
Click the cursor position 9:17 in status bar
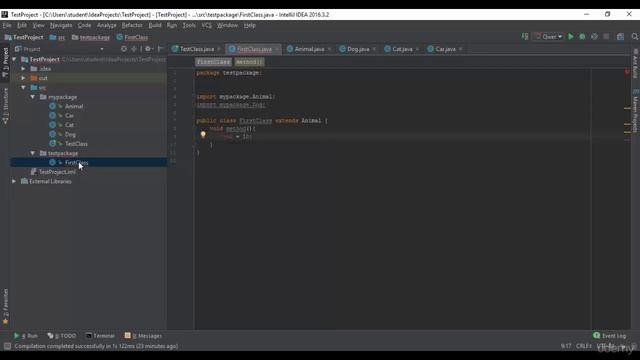tap(566, 346)
